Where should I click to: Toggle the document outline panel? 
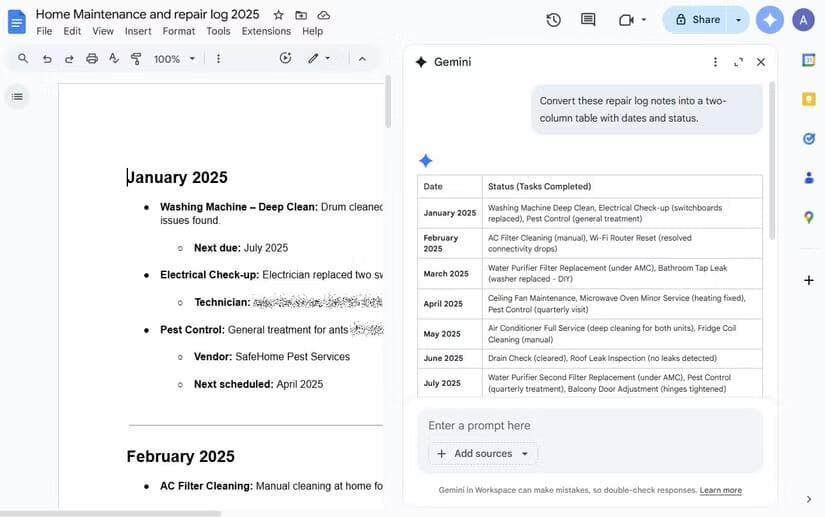tap(17, 97)
